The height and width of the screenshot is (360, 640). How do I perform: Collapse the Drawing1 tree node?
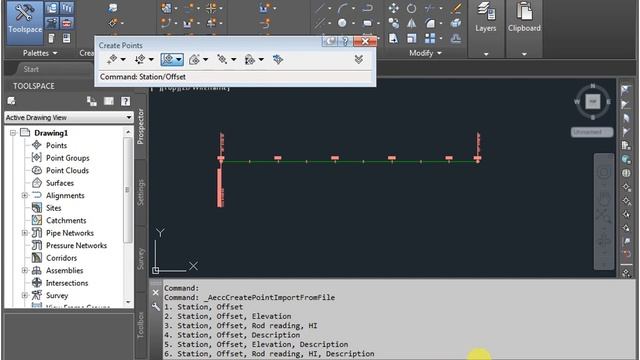[13, 133]
